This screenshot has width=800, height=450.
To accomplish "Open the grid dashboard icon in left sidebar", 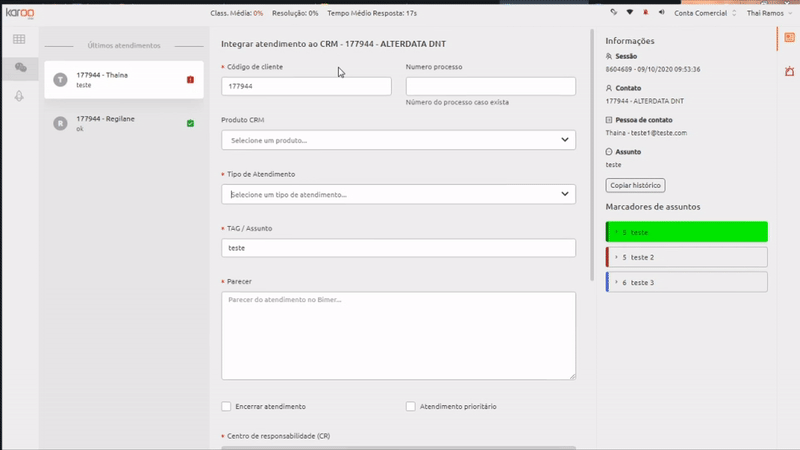I will tap(19, 39).
